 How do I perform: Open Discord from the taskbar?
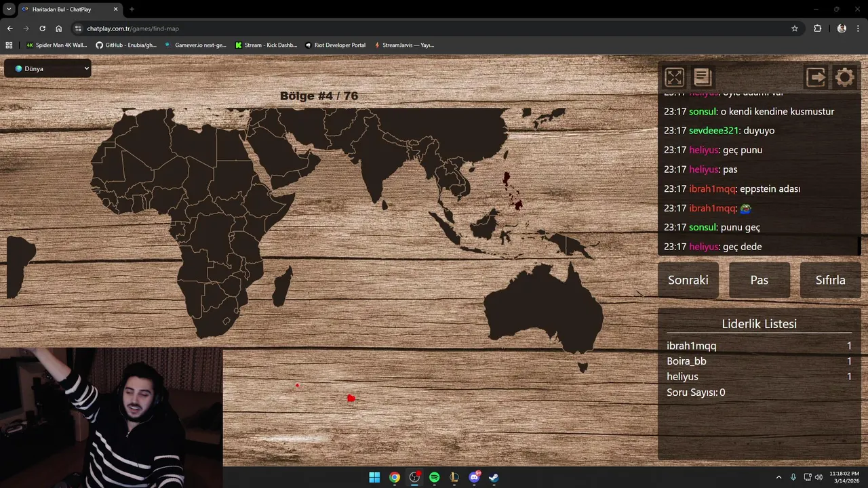[x=474, y=477]
